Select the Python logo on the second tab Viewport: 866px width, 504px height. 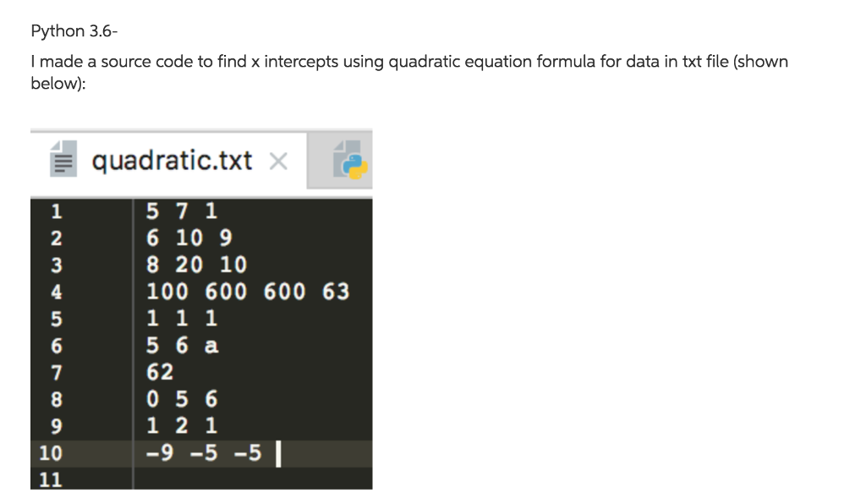click(x=349, y=161)
